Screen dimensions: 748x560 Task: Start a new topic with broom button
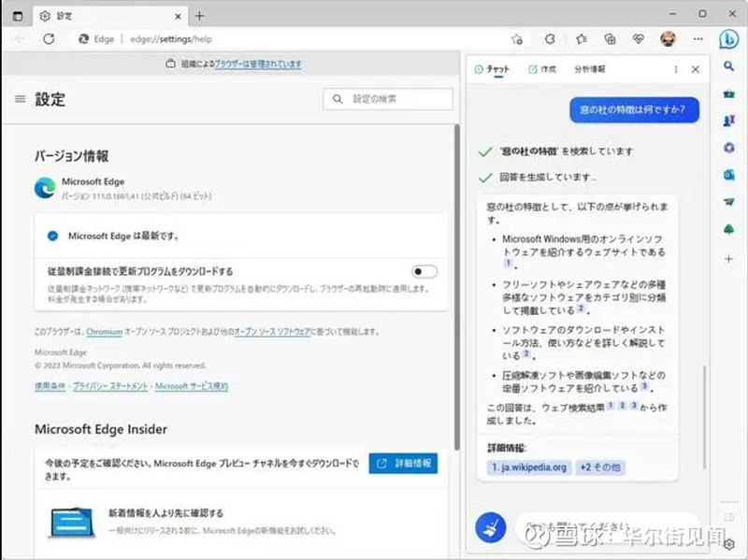click(490, 527)
